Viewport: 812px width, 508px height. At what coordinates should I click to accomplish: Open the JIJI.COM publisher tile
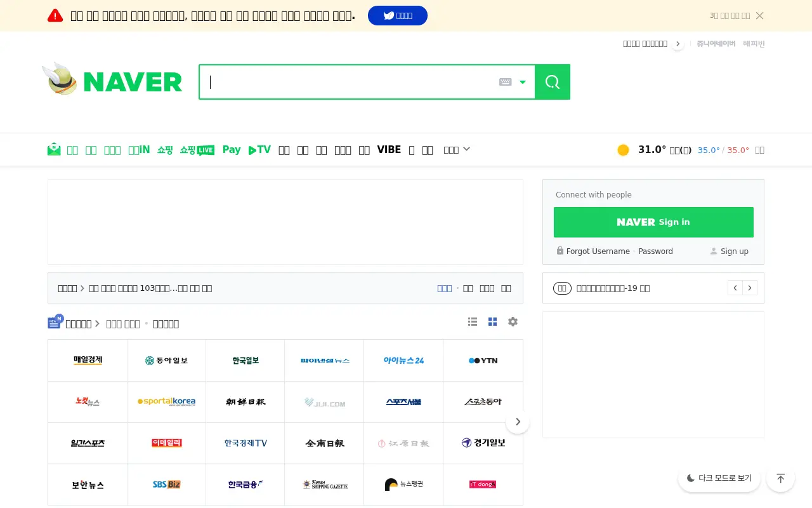(x=325, y=402)
